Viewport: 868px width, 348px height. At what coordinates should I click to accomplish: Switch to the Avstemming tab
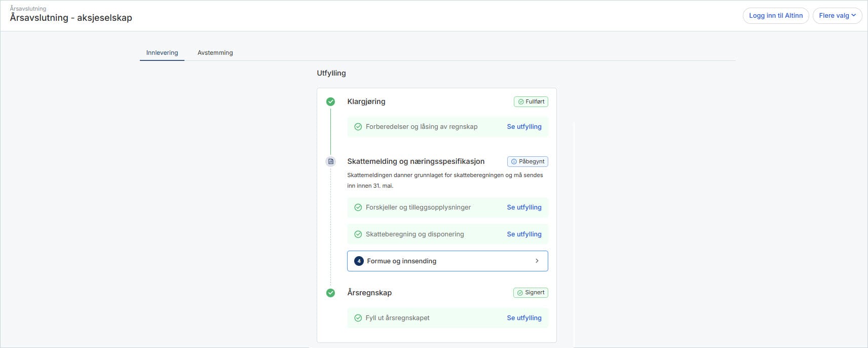[215, 53]
